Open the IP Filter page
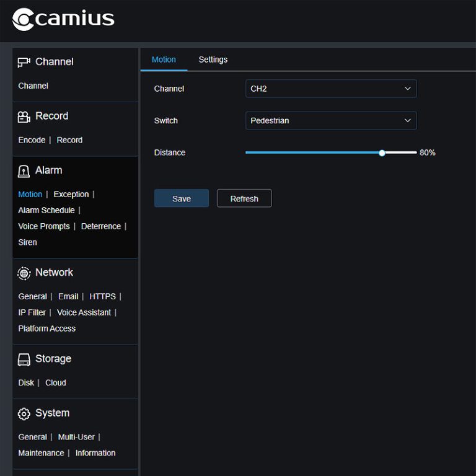The width and height of the screenshot is (476, 476). click(32, 312)
